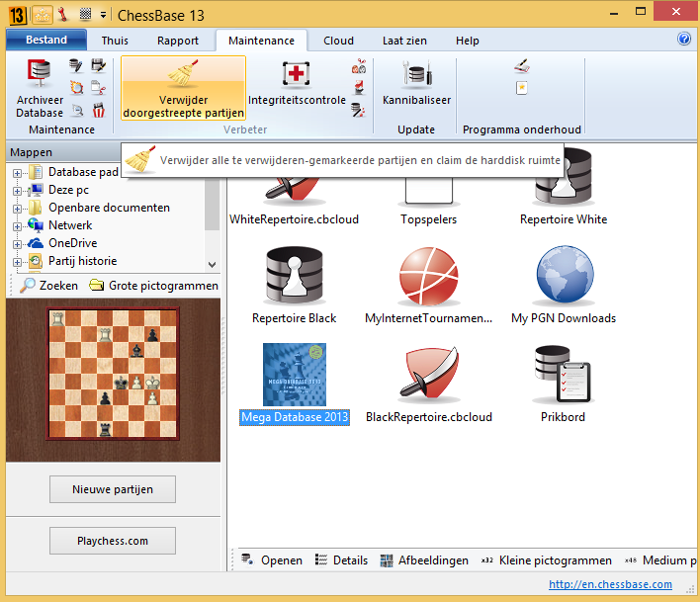
Task: Switch to Details view
Action: point(341,560)
